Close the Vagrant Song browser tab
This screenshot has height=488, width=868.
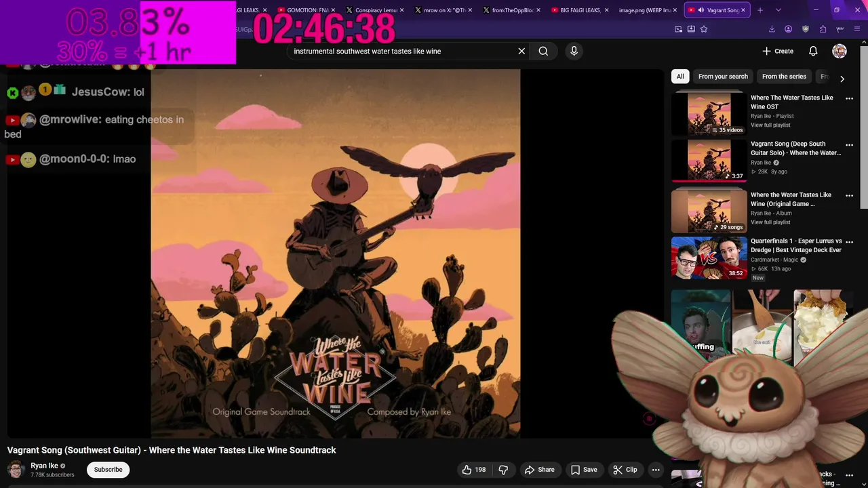743,10
